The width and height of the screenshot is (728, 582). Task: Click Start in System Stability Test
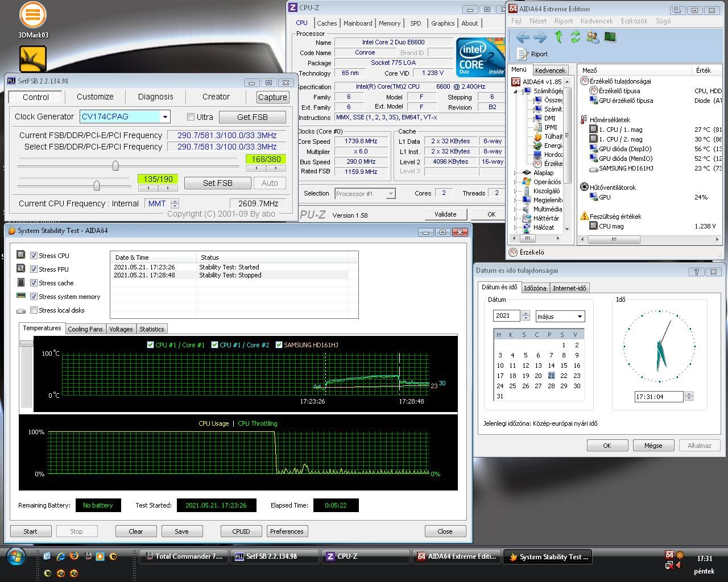[30, 531]
